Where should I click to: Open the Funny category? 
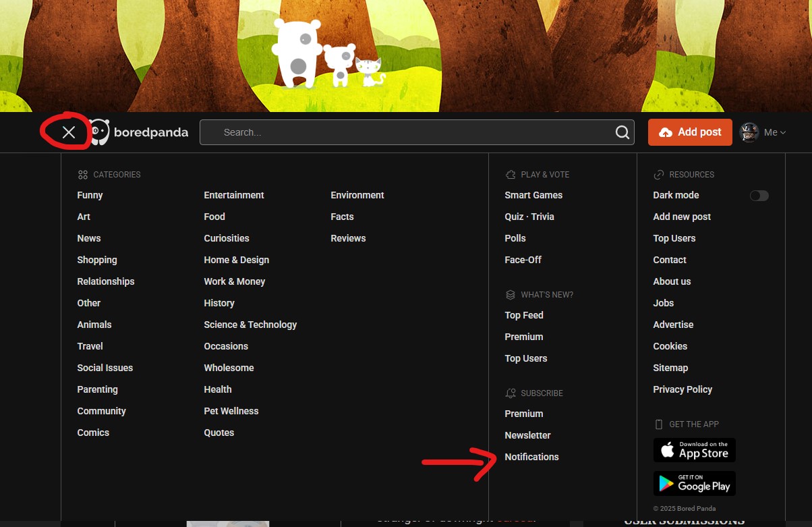tap(90, 195)
